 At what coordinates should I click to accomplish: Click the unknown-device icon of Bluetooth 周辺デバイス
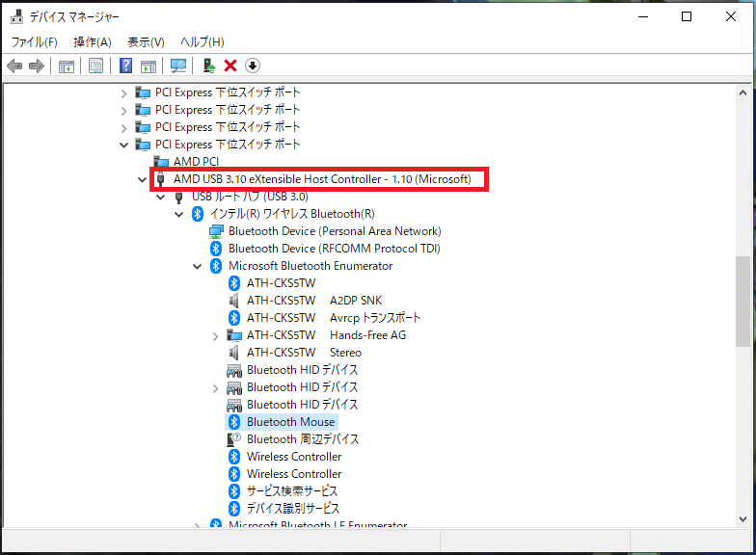pyautogui.click(x=233, y=439)
